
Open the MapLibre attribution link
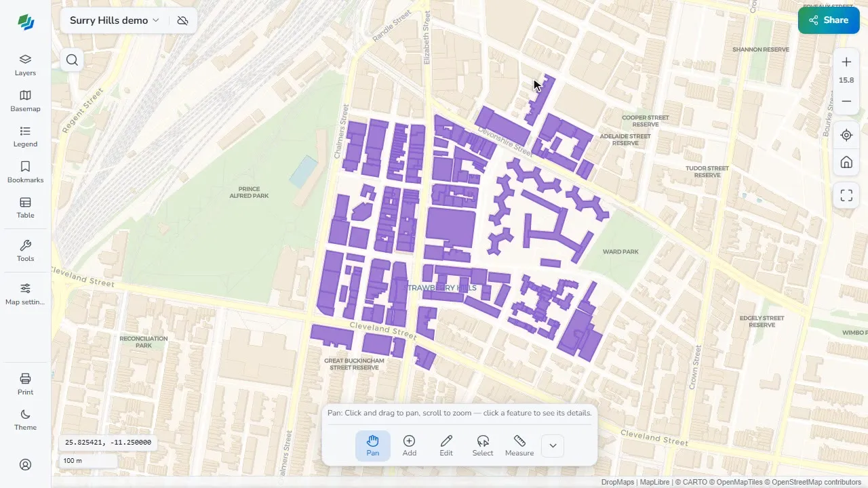point(655,483)
